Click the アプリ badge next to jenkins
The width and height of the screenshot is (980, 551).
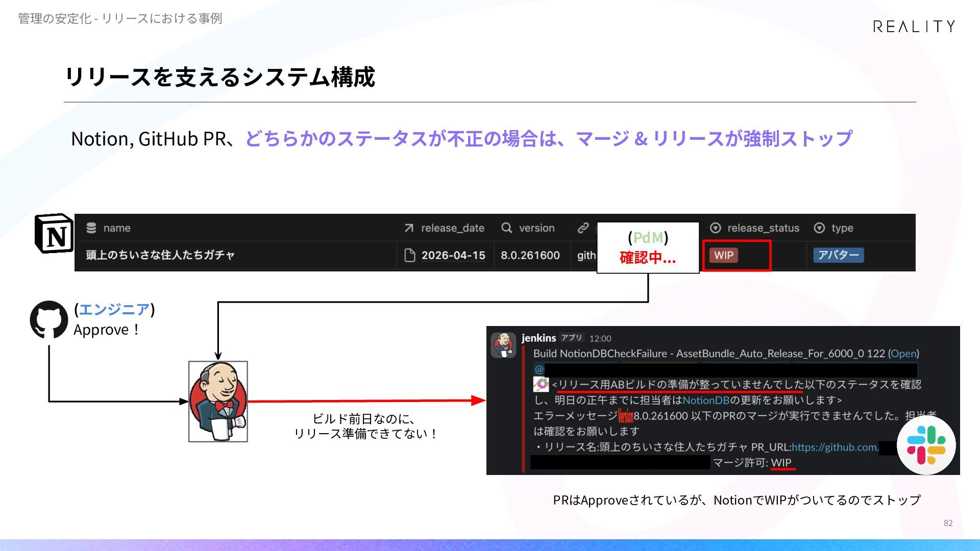click(572, 338)
